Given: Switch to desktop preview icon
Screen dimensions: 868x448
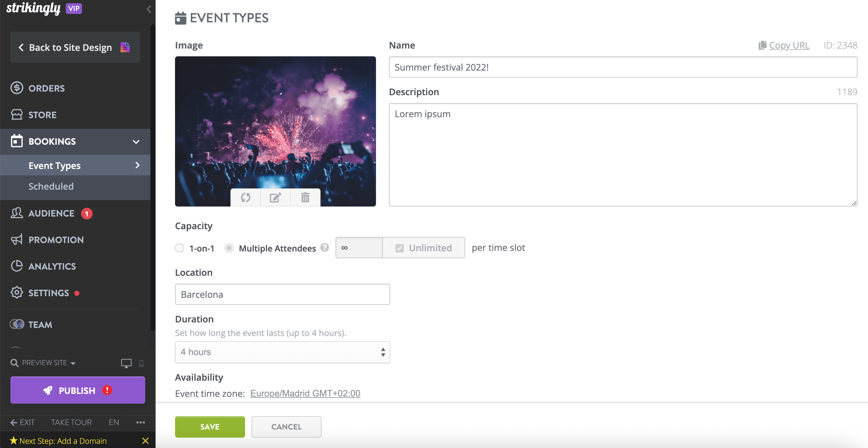Looking at the screenshot, I should 126,363.
